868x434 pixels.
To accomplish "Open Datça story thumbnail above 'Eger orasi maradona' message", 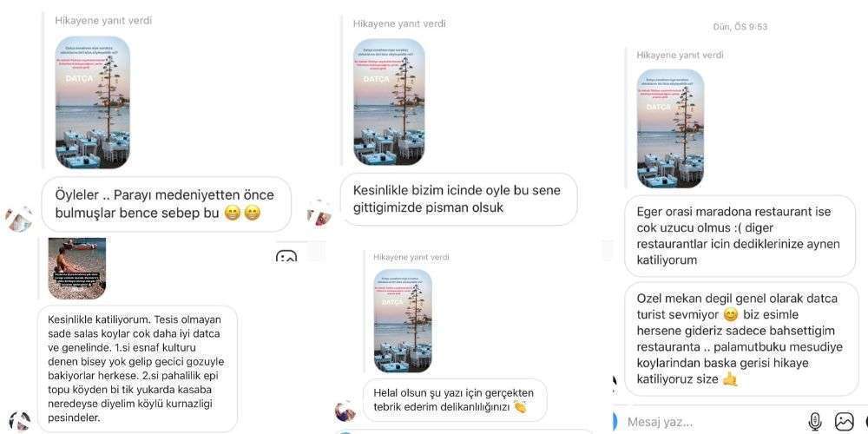I will click(670, 128).
